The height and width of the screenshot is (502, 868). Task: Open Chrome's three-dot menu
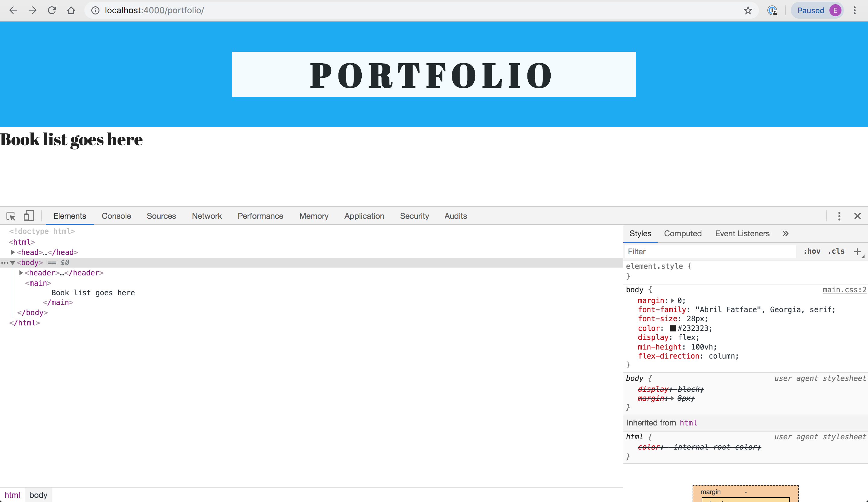click(854, 10)
